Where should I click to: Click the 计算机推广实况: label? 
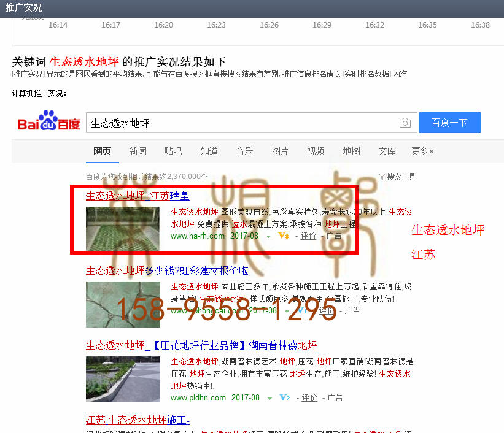tap(39, 93)
